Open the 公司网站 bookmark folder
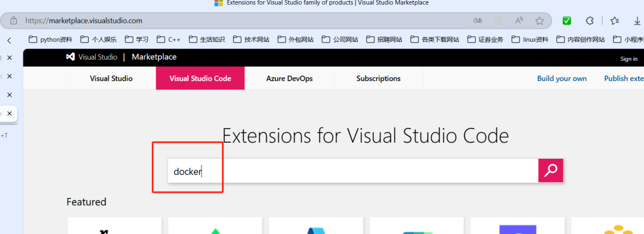Screen dimensions: 644x234 (340, 39)
